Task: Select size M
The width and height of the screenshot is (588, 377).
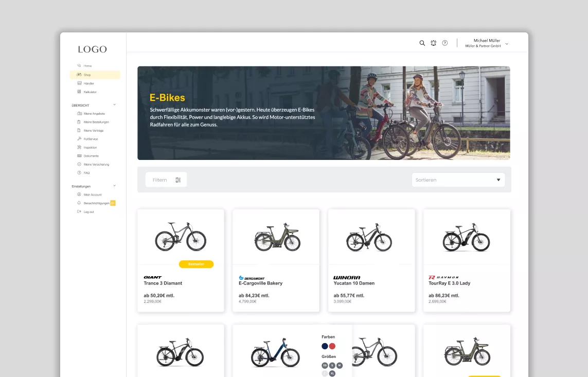Action: point(340,365)
